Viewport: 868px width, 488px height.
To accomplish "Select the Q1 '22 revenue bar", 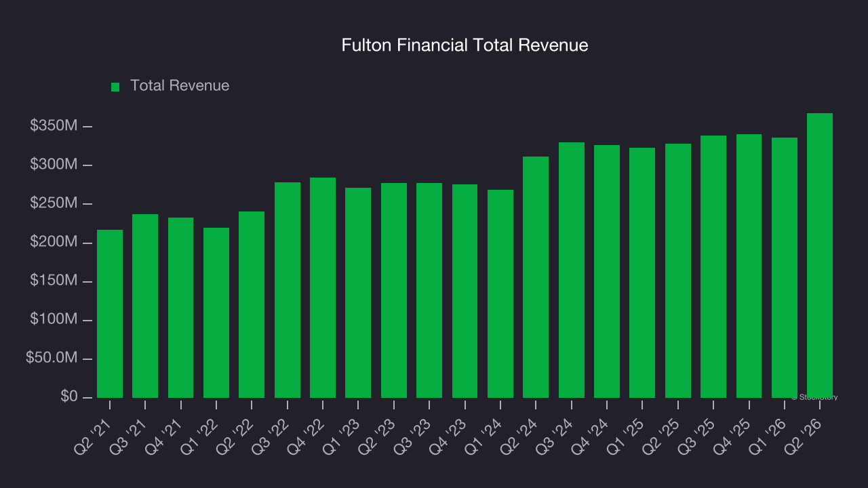I will tap(216, 312).
